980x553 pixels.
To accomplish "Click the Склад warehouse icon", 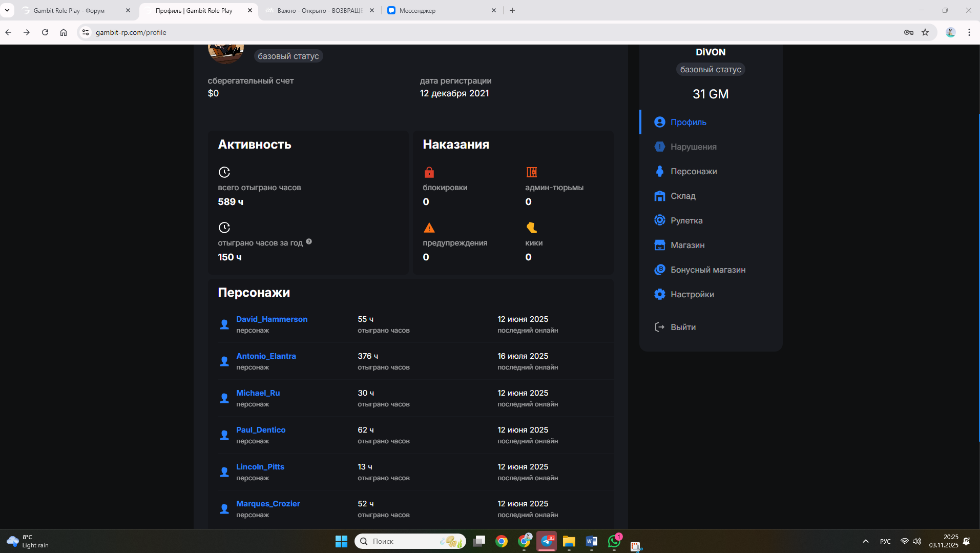I will pos(659,196).
